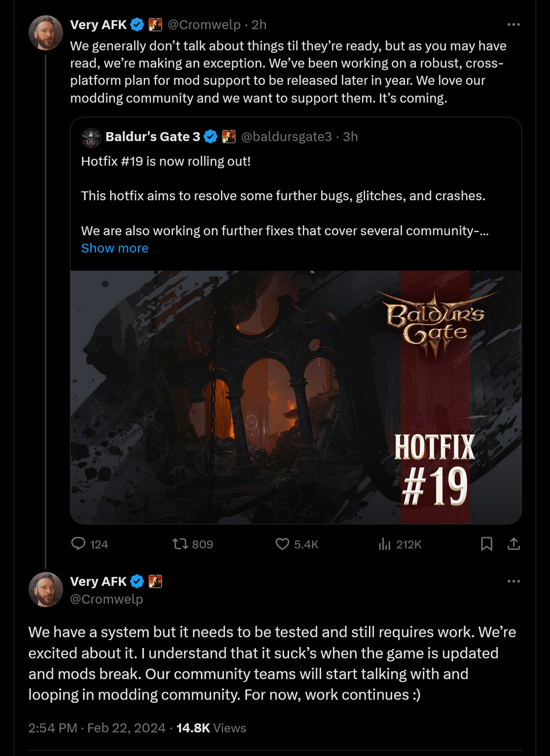The height and width of the screenshot is (756, 550).
Task: Toggle repost for the Baldur's Gate tweet
Action: (x=181, y=544)
